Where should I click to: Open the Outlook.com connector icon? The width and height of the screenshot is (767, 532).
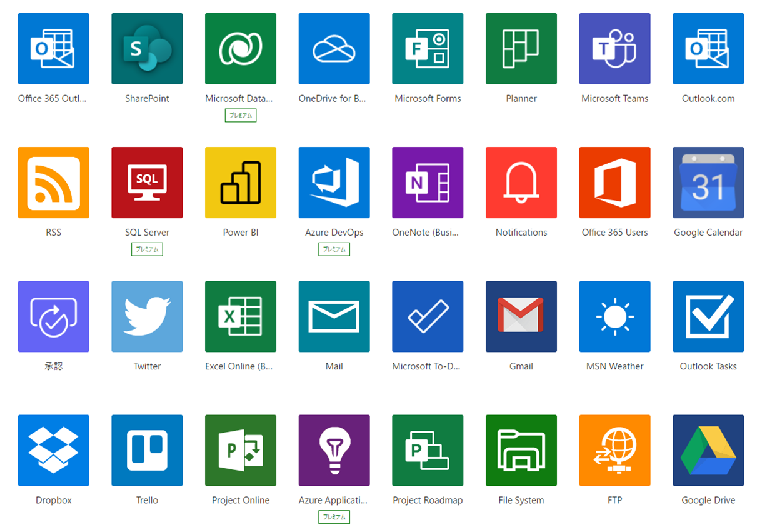pos(708,49)
